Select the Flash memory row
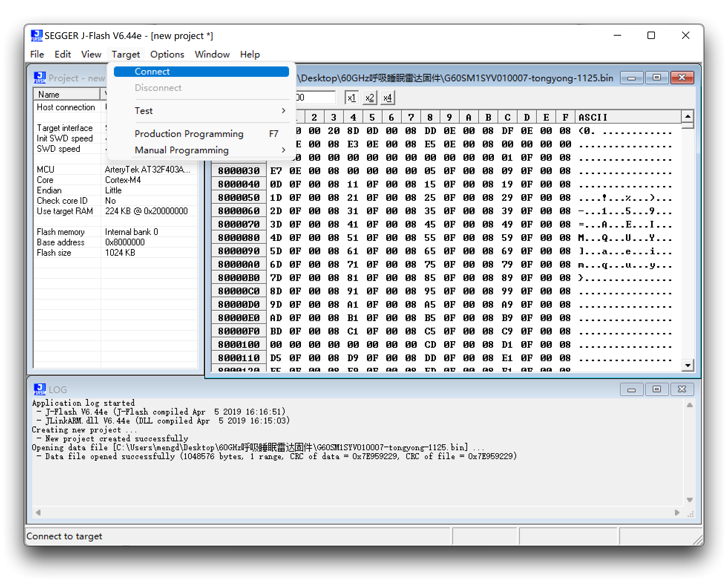Image resolution: width=728 pixels, height=582 pixels. pos(115,232)
